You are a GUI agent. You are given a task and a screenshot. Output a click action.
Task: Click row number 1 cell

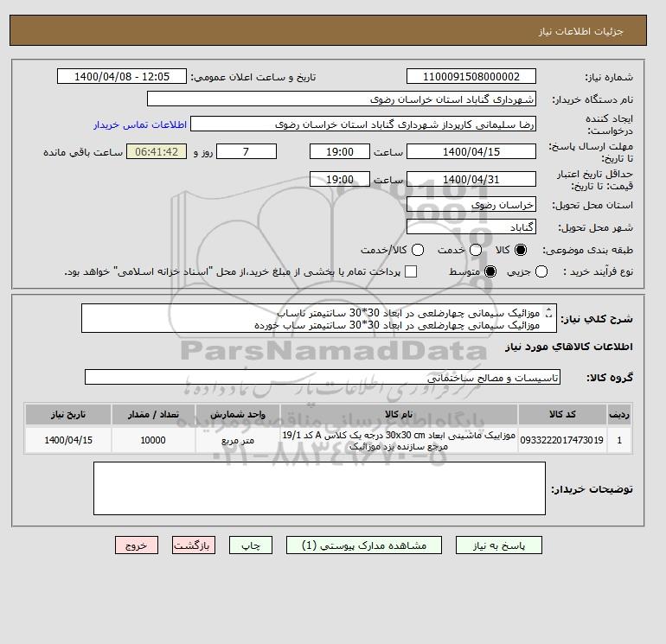point(619,440)
